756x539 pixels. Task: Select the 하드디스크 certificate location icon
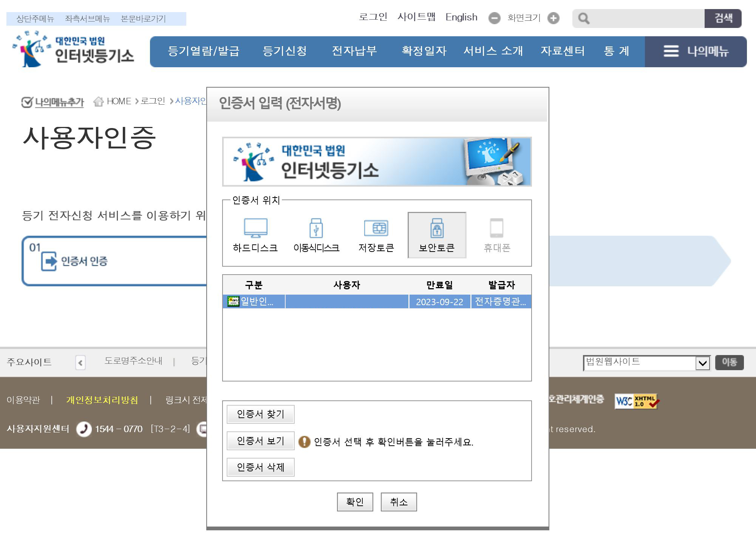[255, 228]
